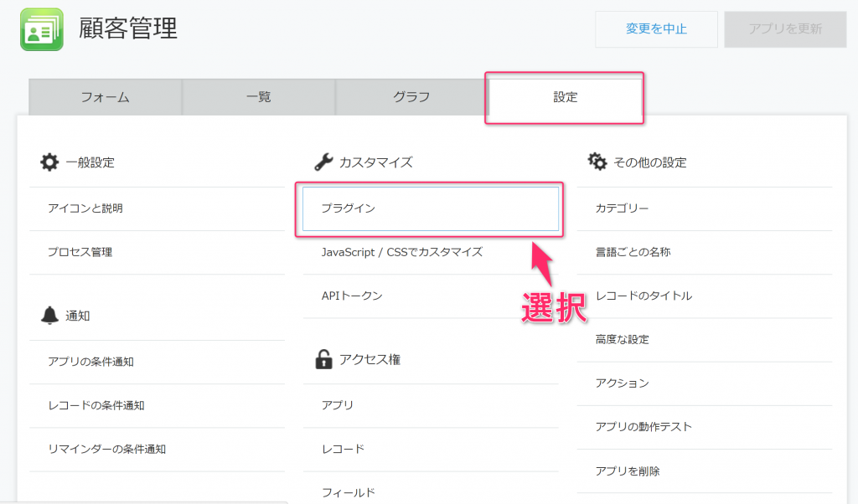Open プロセス管理 settings
Viewport: 858px width, 504px height.
pos(157,253)
